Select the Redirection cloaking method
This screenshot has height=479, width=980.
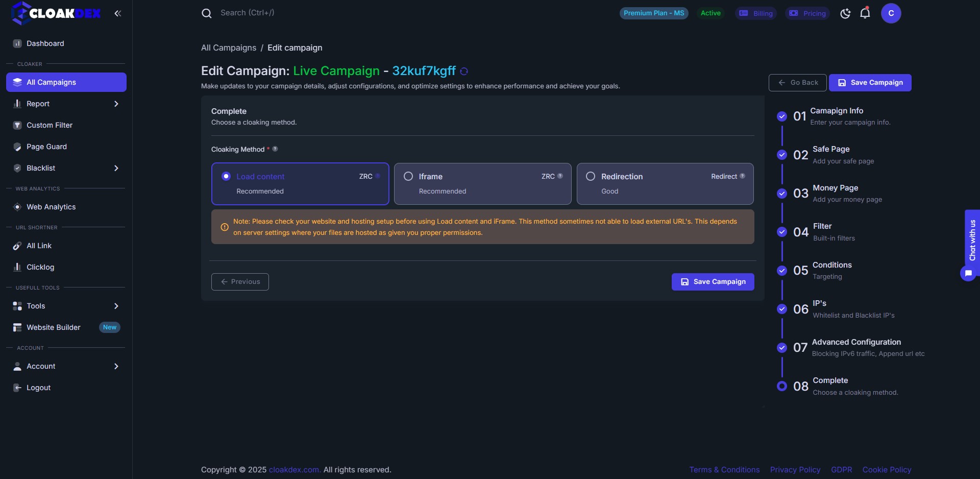click(x=665, y=184)
